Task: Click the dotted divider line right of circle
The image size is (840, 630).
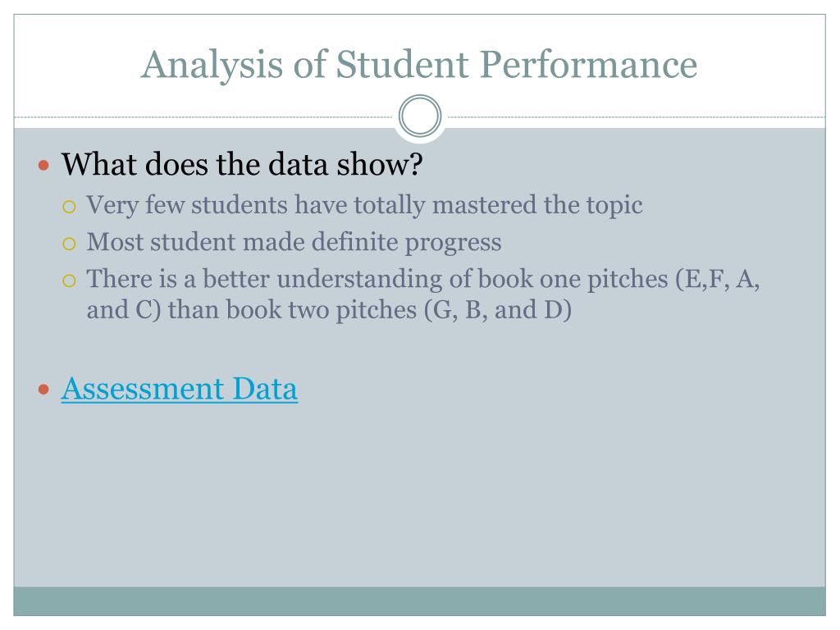Action: [x=636, y=116]
